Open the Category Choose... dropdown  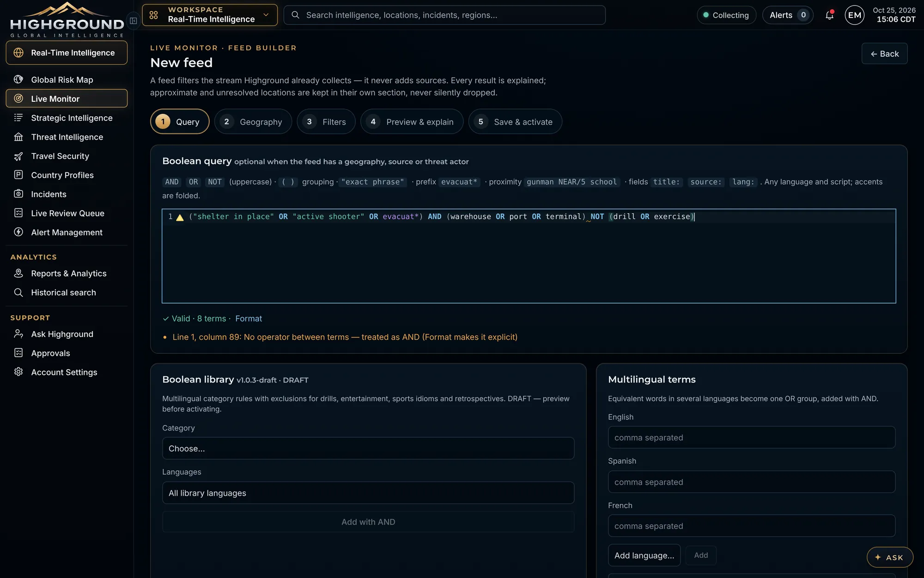click(368, 448)
